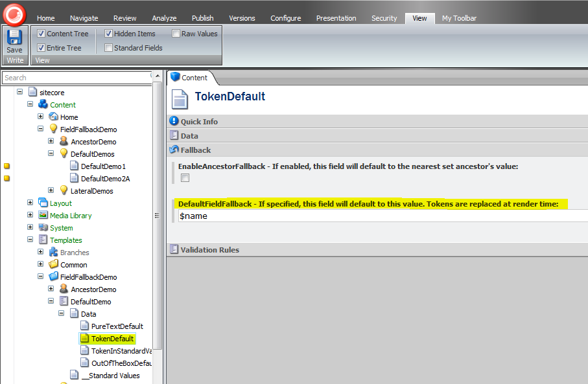Screen dimensions: 588x384
Task: Open the Analyze ribbon tab
Action: (164, 18)
